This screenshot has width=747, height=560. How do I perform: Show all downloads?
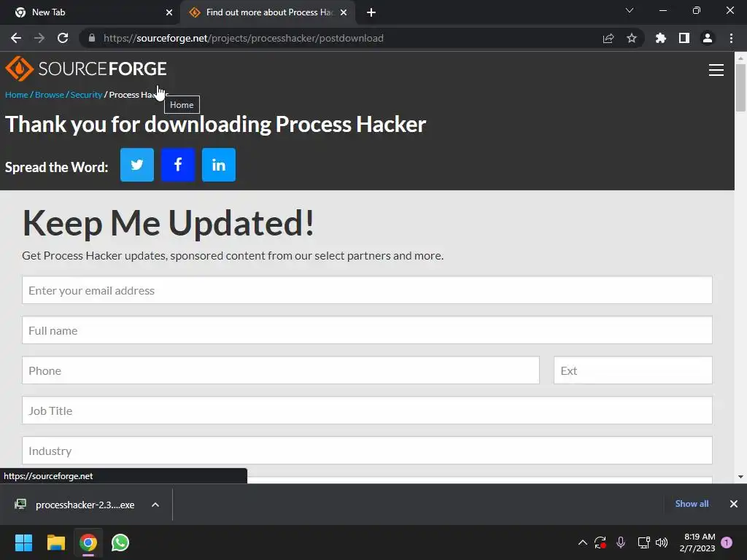click(692, 504)
